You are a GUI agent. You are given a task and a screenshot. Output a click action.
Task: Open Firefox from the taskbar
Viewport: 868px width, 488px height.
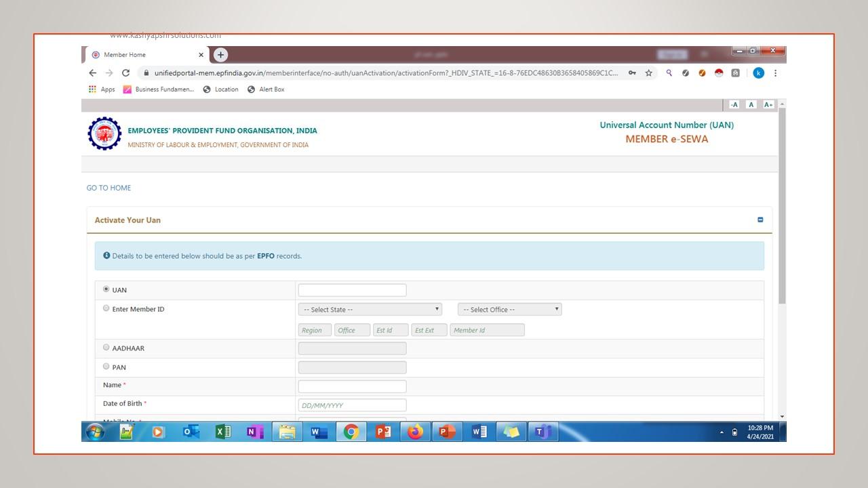tap(415, 432)
